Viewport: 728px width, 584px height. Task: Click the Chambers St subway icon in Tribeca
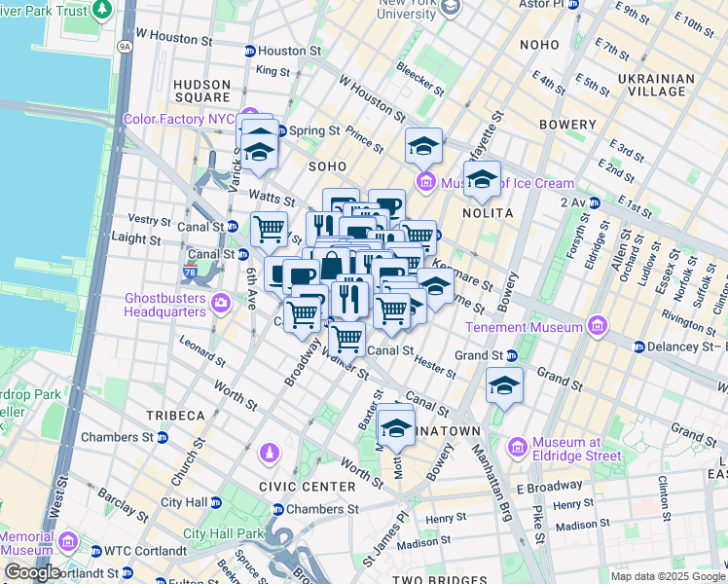click(x=163, y=437)
